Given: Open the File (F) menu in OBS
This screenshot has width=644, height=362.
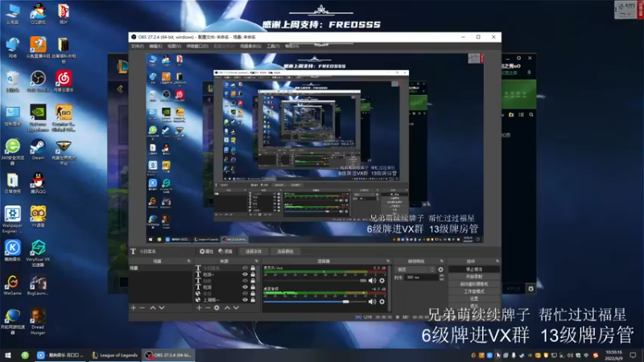Looking at the screenshot, I should click(137, 46).
